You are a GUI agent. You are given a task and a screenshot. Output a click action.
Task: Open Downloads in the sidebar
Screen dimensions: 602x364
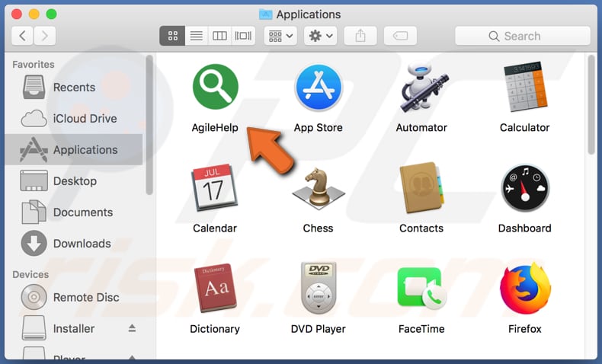click(x=74, y=244)
